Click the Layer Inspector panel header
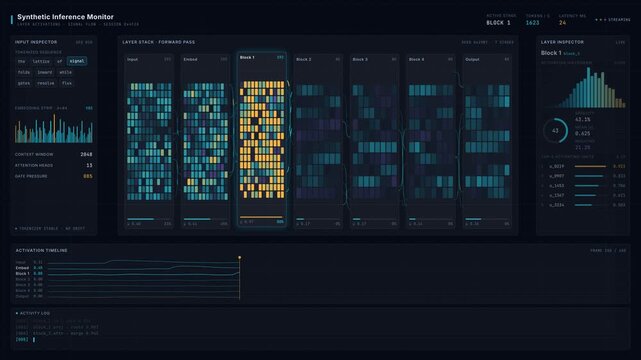Viewport: 641px width, 360px height. tap(562, 42)
